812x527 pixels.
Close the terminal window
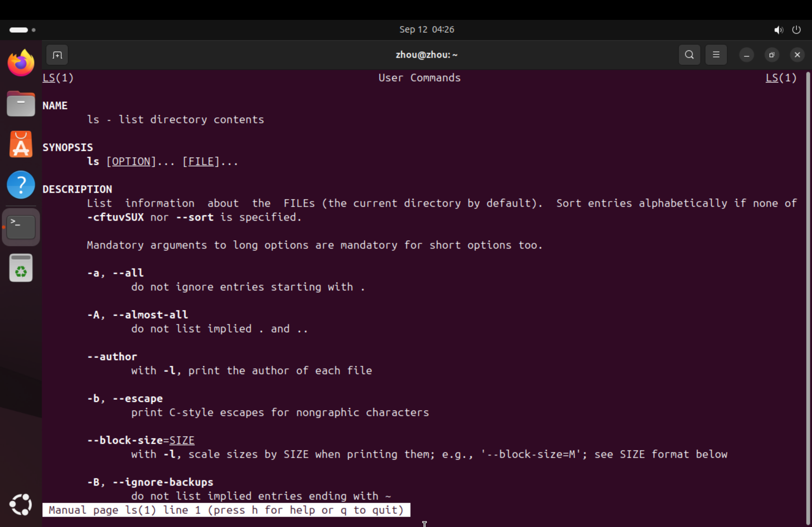[797, 55]
